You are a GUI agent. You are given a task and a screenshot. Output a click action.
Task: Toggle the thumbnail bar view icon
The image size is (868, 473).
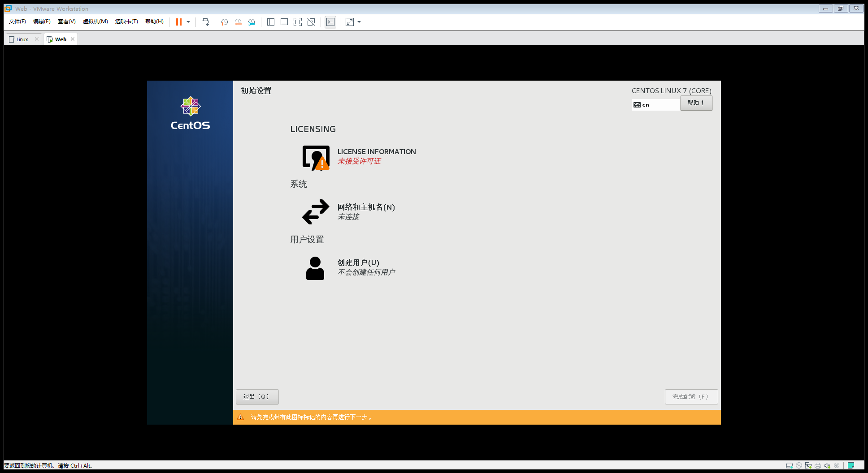[x=284, y=22]
